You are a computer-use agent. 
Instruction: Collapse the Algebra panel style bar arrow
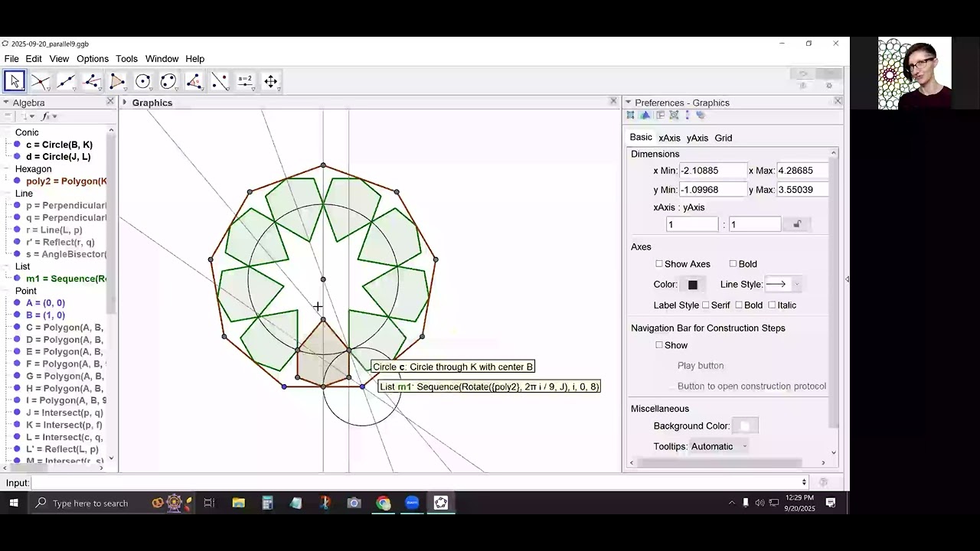pyautogui.click(x=6, y=103)
